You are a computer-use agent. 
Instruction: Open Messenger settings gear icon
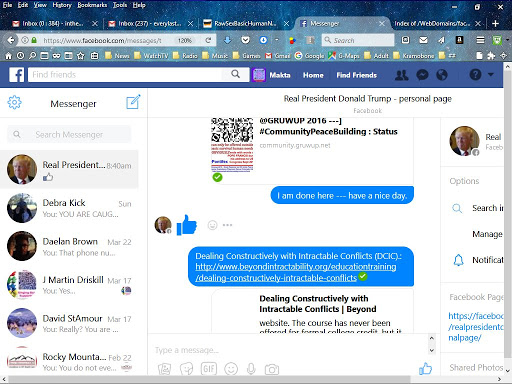pyautogui.click(x=14, y=102)
